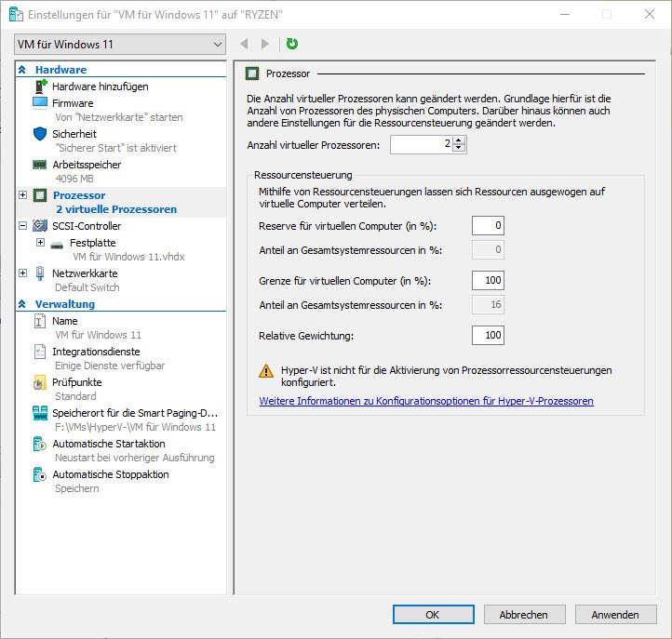Select the Prüfpunkte checkpoint icon
Image resolution: width=672 pixels, height=639 pixels.
pyautogui.click(x=39, y=382)
